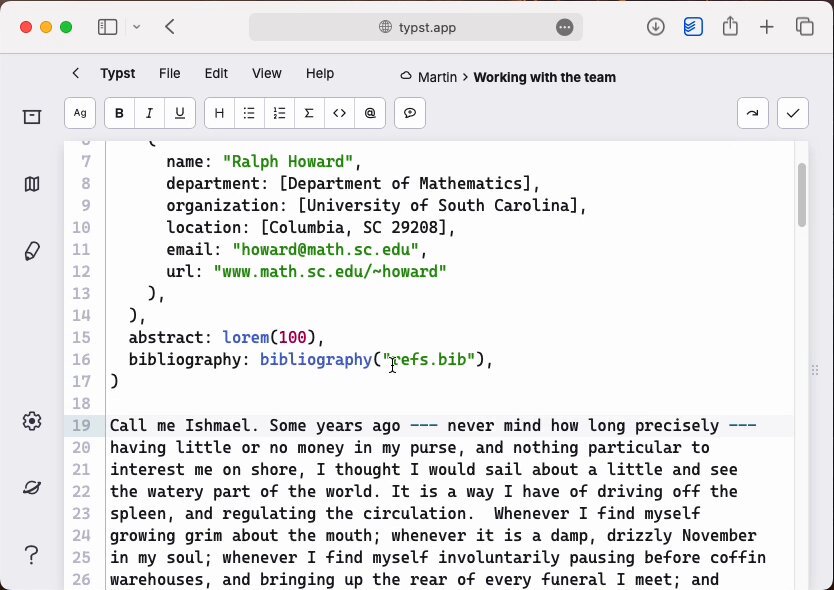The width and height of the screenshot is (834, 590).
Task: Select the highlighter pen icon in sidebar
Action: [x=32, y=251]
